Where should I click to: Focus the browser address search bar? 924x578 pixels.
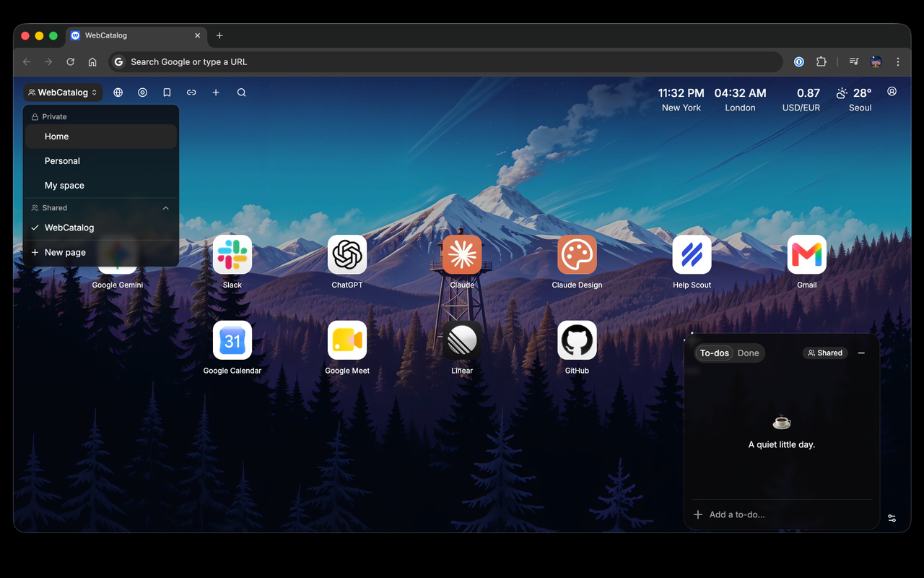[445, 62]
